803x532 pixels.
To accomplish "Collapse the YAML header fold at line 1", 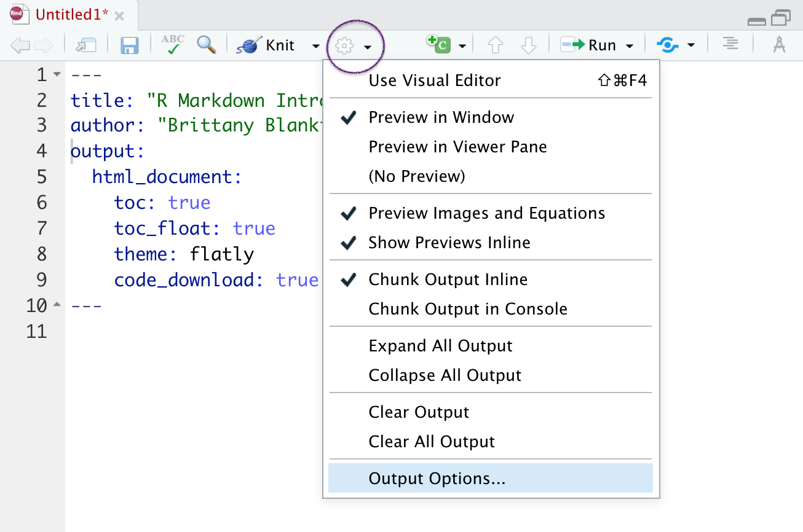I will click(57, 75).
